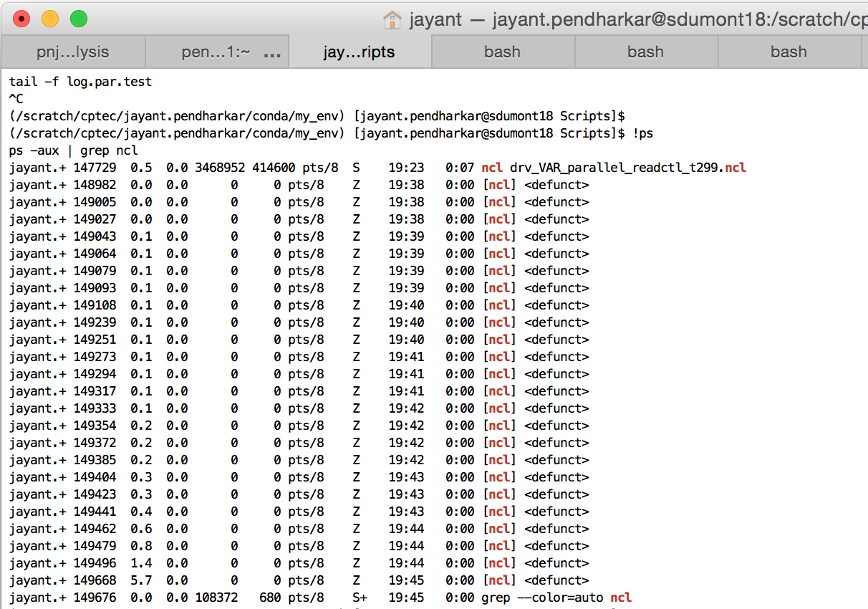Click the !ps command at the prompt
The image size is (868, 609).
[x=642, y=133]
